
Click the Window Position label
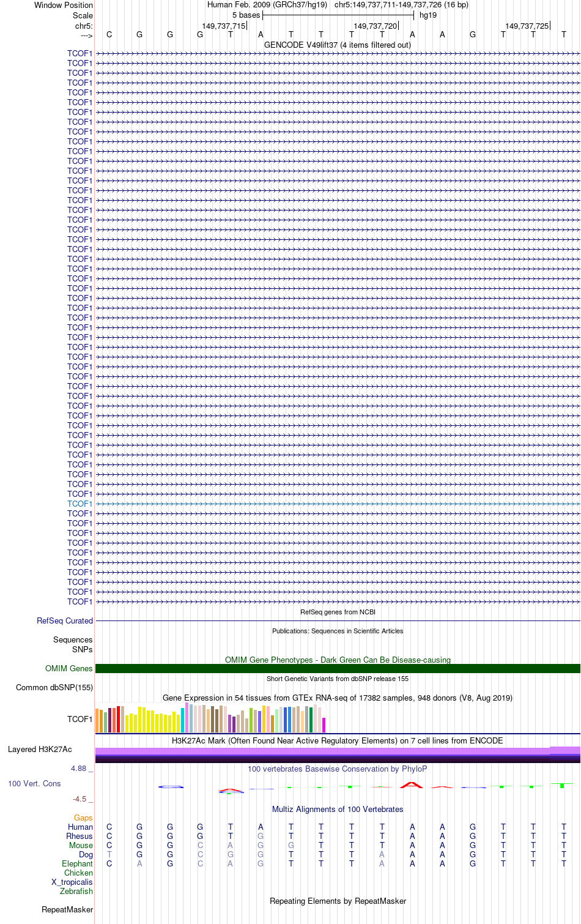coord(64,5)
